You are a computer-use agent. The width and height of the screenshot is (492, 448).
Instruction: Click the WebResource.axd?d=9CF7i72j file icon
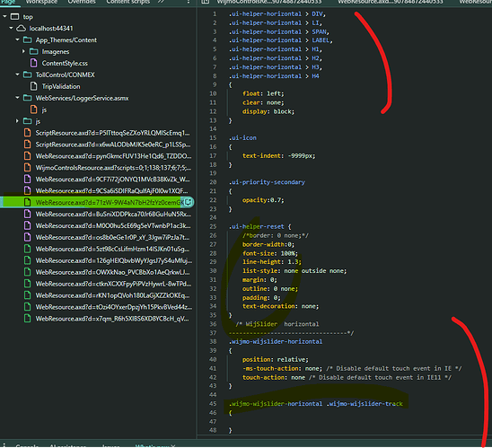[x=28, y=180]
